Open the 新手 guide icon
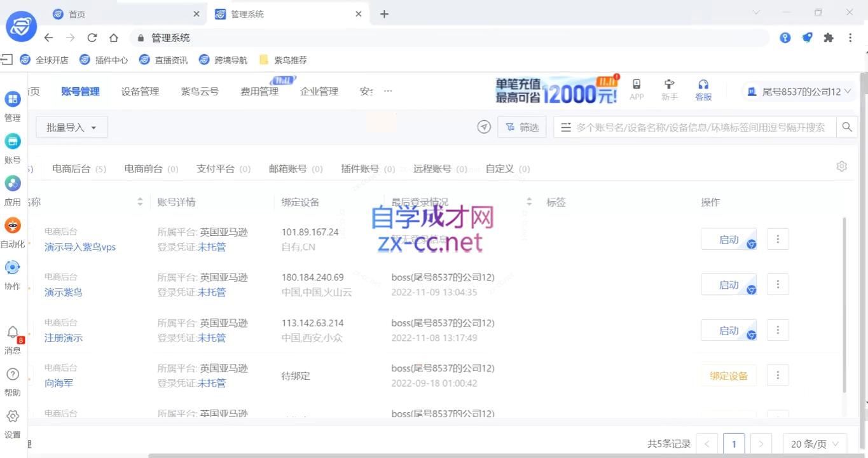 coord(669,84)
